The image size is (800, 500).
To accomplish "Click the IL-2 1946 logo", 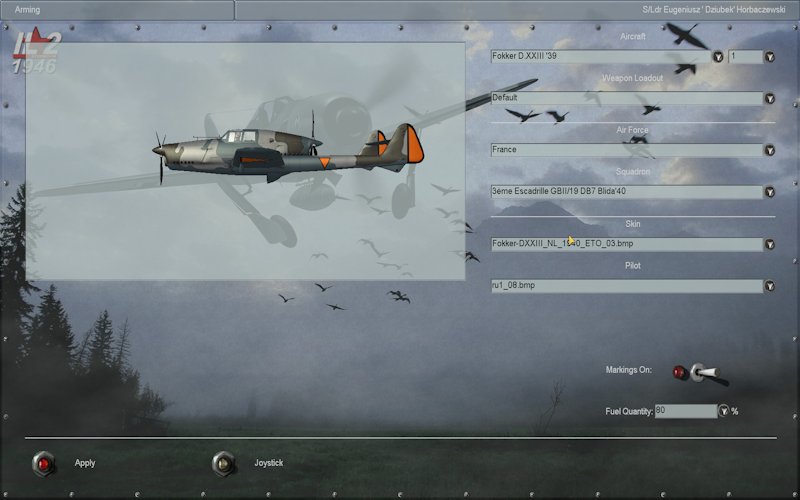I will pyautogui.click(x=36, y=52).
